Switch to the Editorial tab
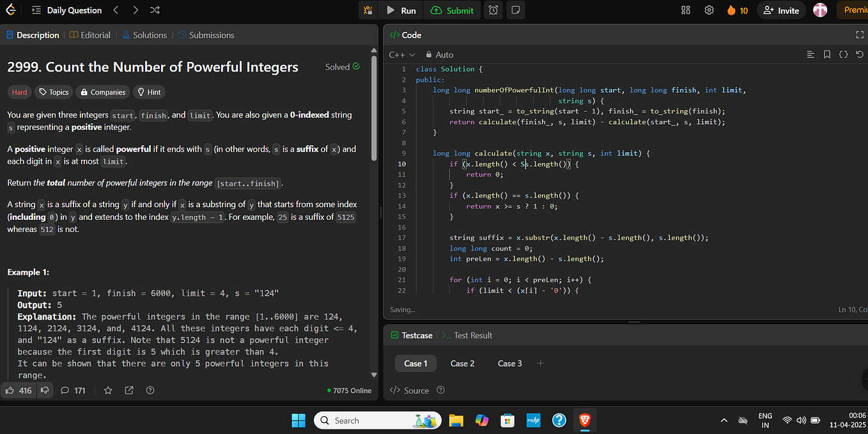 pos(89,35)
